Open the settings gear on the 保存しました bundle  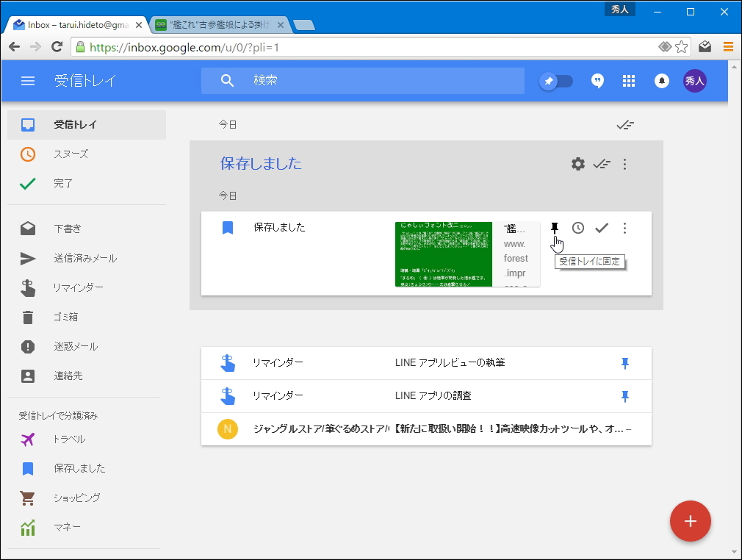(577, 164)
